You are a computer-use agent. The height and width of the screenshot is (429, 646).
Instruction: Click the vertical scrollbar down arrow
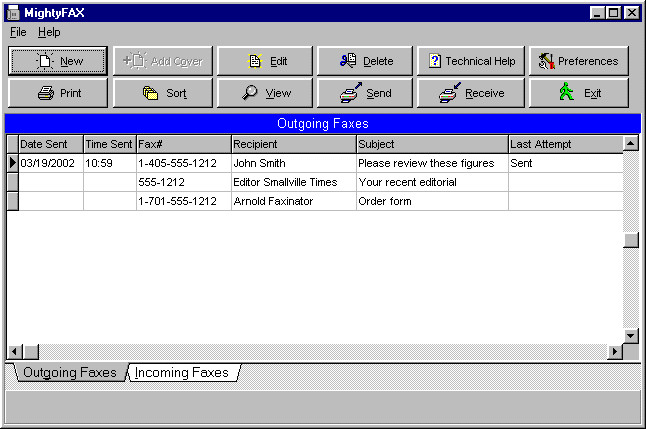pos(631,335)
